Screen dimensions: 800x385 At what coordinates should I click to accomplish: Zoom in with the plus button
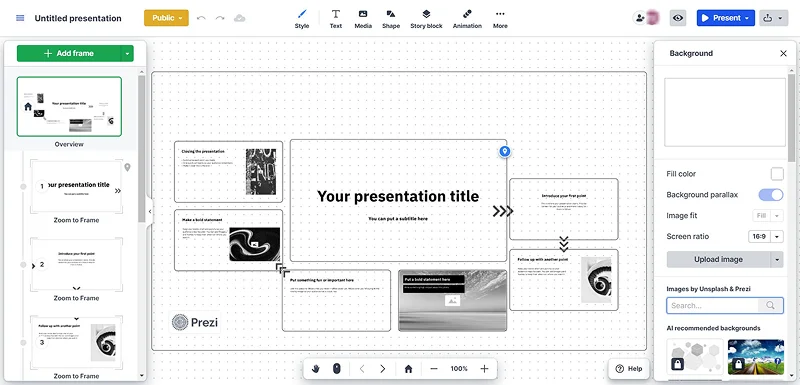[484, 369]
